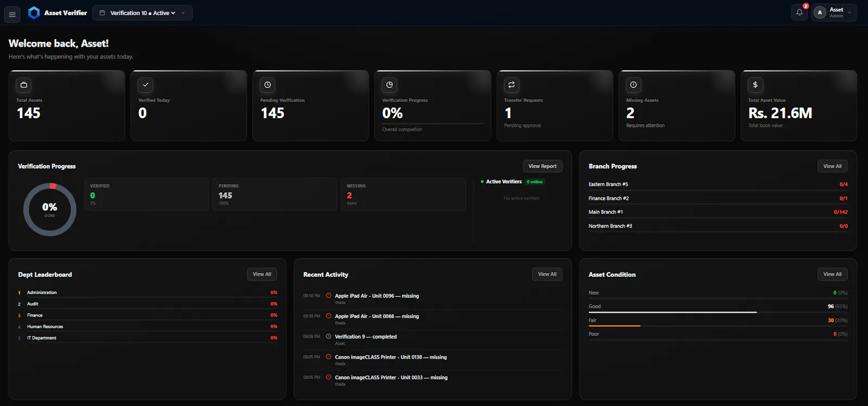
Task: Click the calendar icon beside Verification 10
Action: 102,12
